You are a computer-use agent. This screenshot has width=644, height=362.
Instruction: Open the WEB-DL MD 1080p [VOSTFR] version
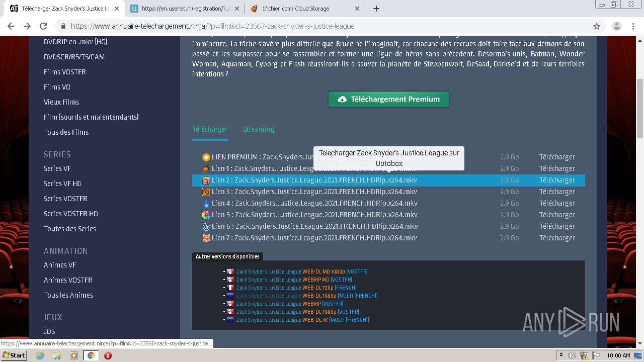coord(302,271)
